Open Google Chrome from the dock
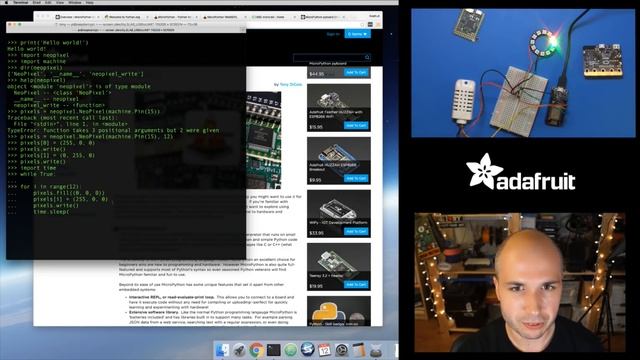Image resolution: width=640 pixels, height=360 pixels. click(256, 350)
